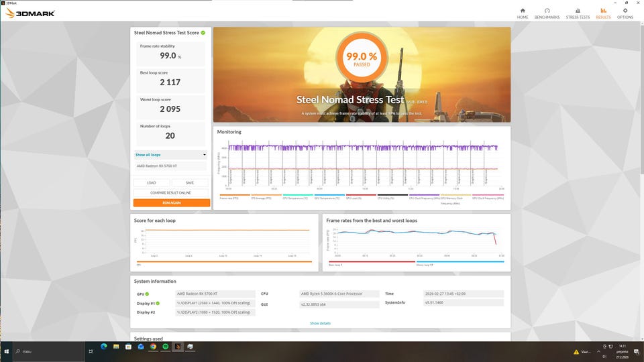Open Microsoft Edge from the taskbar

pyautogui.click(x=104, y=347)
